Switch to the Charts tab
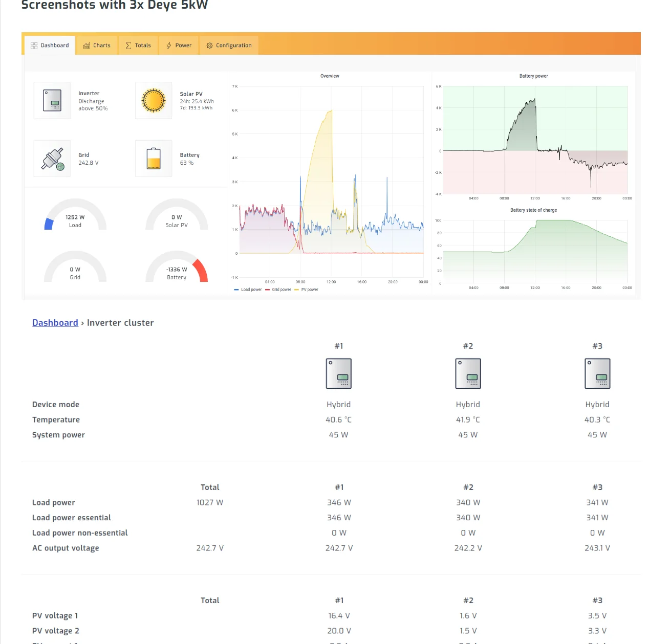 coord(97,46)
